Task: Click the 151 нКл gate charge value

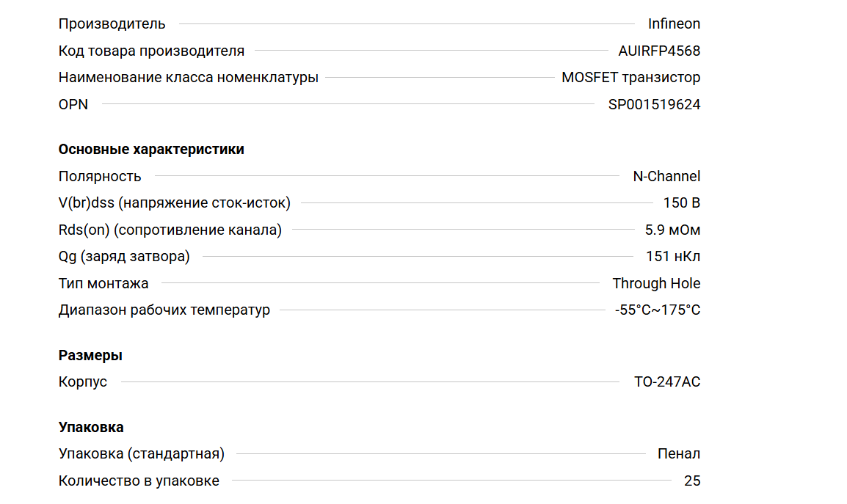Action: 672,256
